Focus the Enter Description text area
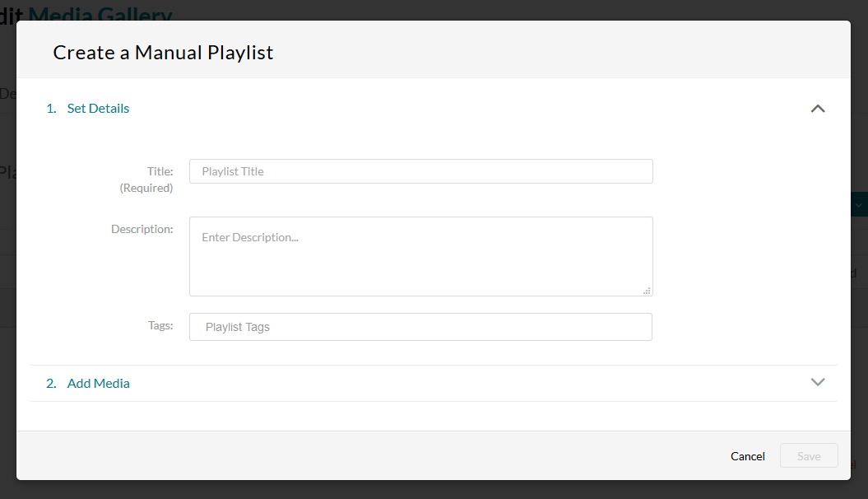868x499 pixels. [x=420, y=256]
